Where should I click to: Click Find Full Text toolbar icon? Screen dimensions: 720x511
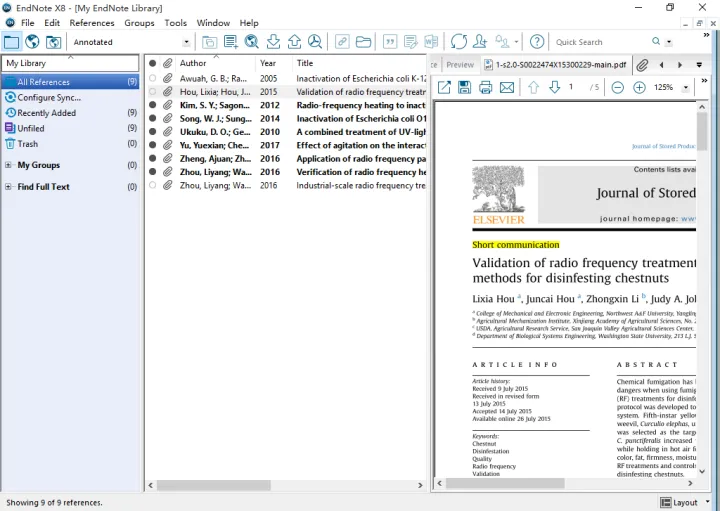(315, 42)
